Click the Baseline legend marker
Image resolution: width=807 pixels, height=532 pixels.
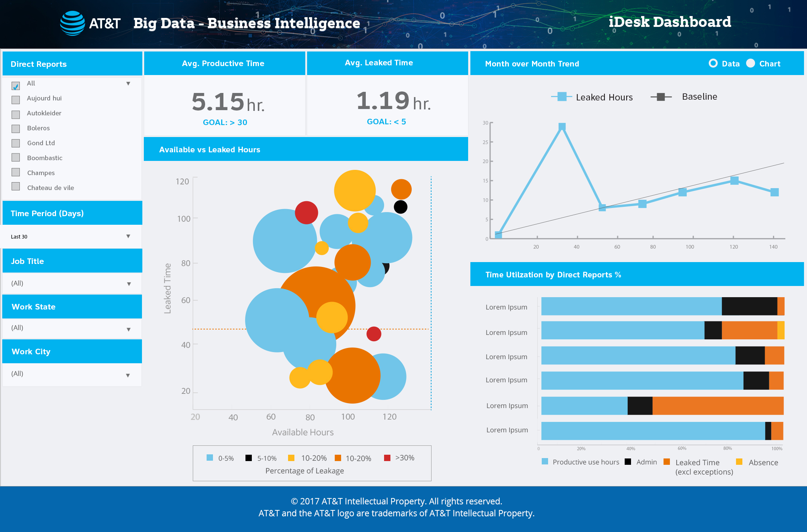[x=661, y=97]
